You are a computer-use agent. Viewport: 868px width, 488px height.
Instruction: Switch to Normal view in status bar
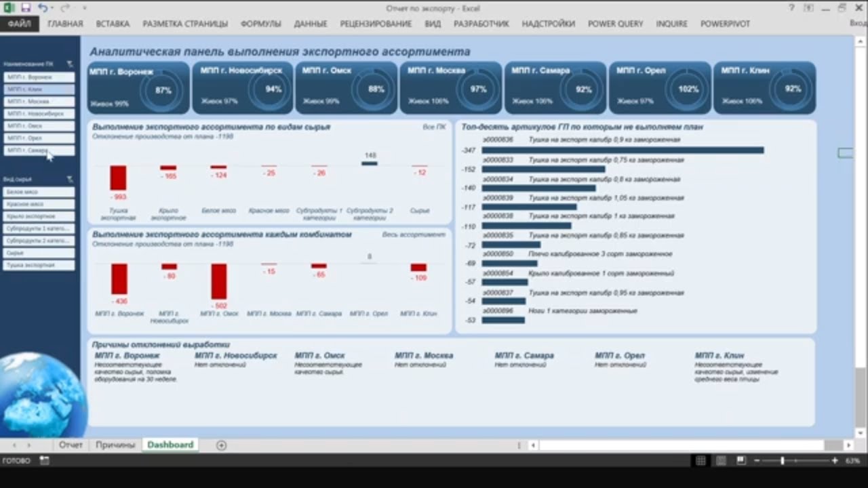click(701, 461)
